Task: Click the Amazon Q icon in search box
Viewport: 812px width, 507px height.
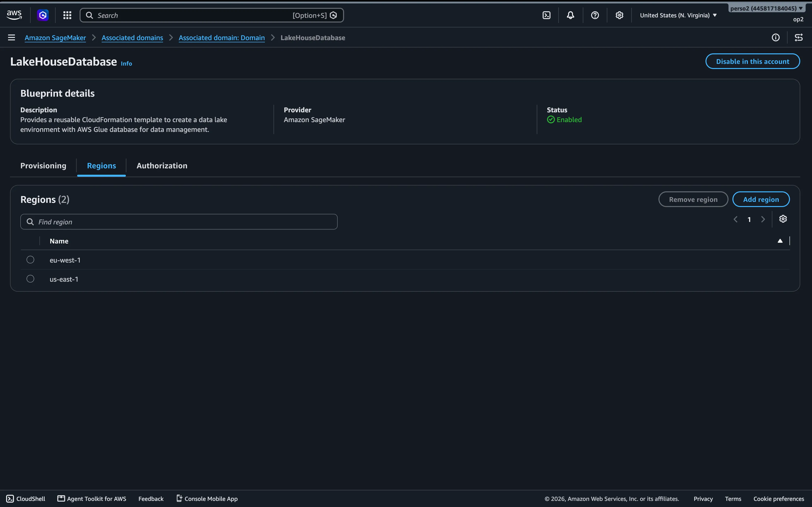Action: coord(334,15)
